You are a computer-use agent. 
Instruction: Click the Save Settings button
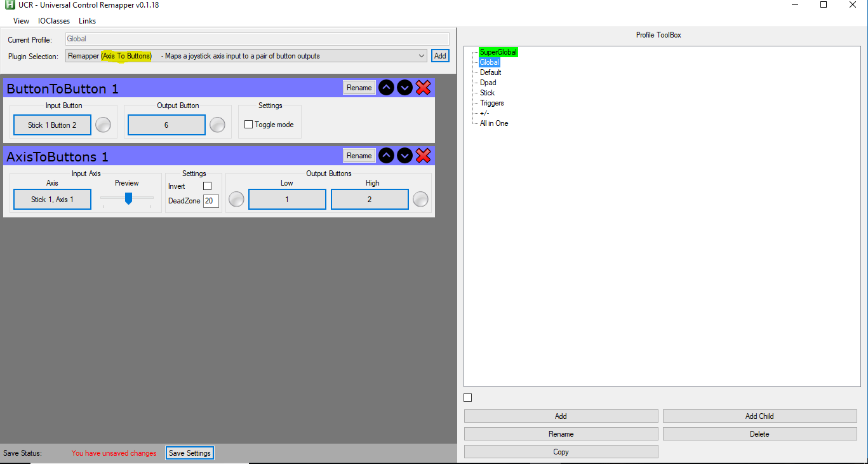pyautogui.click(x=189, y=453)
